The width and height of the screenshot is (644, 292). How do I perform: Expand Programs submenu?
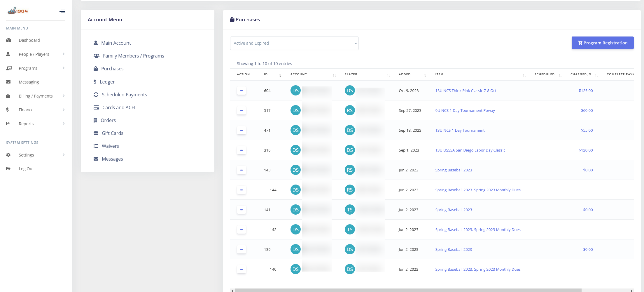(x=35, y=68)
